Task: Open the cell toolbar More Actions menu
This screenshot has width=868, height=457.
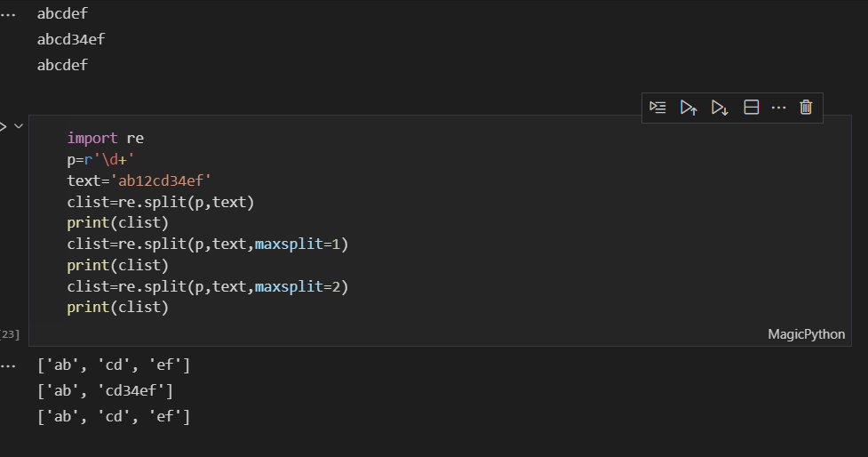Action: [779, 108]
